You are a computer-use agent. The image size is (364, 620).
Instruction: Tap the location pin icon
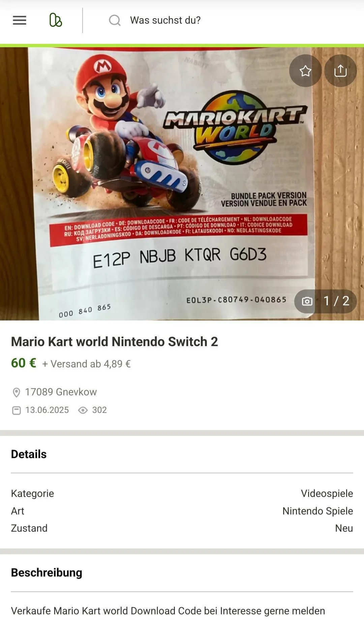point(16,392)
